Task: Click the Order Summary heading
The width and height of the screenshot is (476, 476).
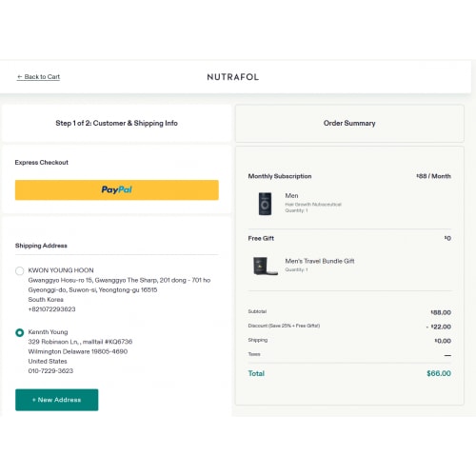Action: (x=349, y=123)
